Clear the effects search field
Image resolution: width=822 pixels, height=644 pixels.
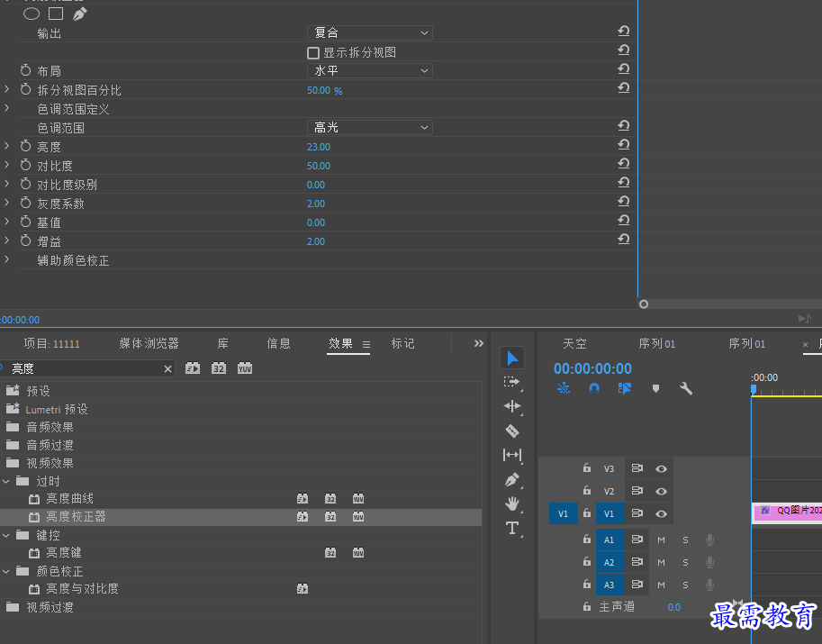point(167,368)
